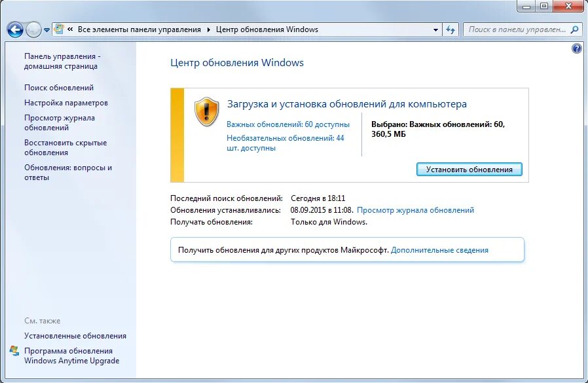Click 'Установить обновления' button
Screen dimensions: 588x383
coord(469,170)
